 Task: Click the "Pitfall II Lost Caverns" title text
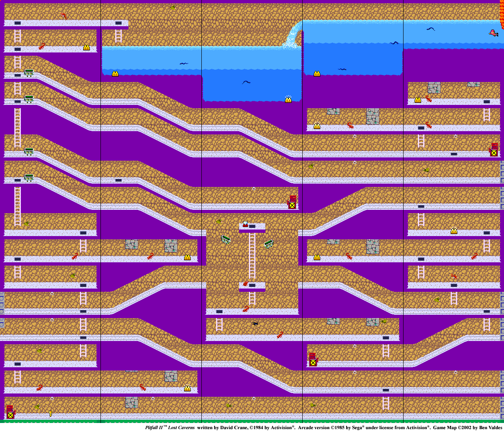pyautogui.click(x=170, y=427)
